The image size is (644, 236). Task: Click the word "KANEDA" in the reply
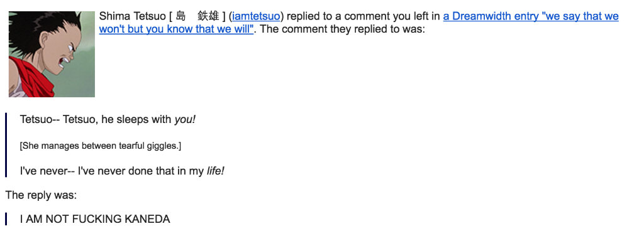(x=147, y=219)
